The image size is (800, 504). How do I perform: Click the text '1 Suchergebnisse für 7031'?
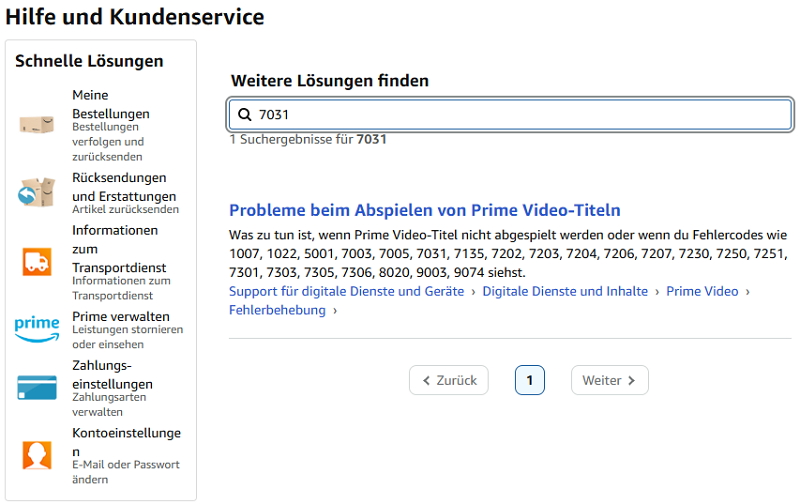(x=308, y=139)
